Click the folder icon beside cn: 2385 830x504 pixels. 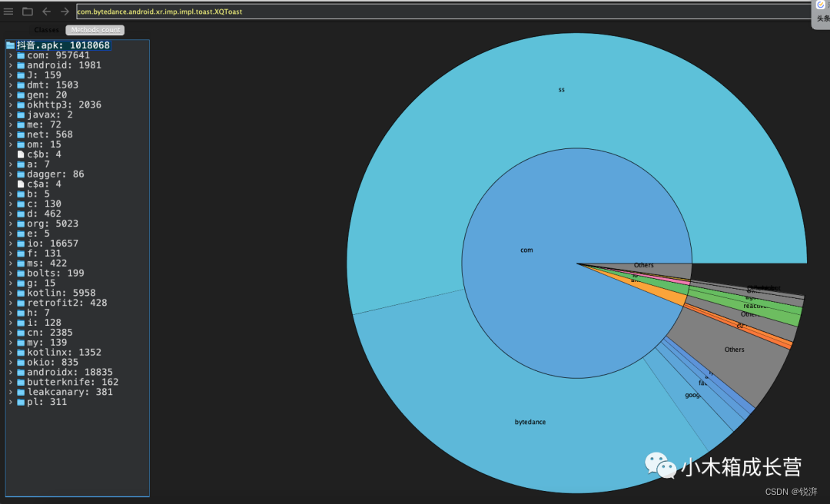(21, 333)
